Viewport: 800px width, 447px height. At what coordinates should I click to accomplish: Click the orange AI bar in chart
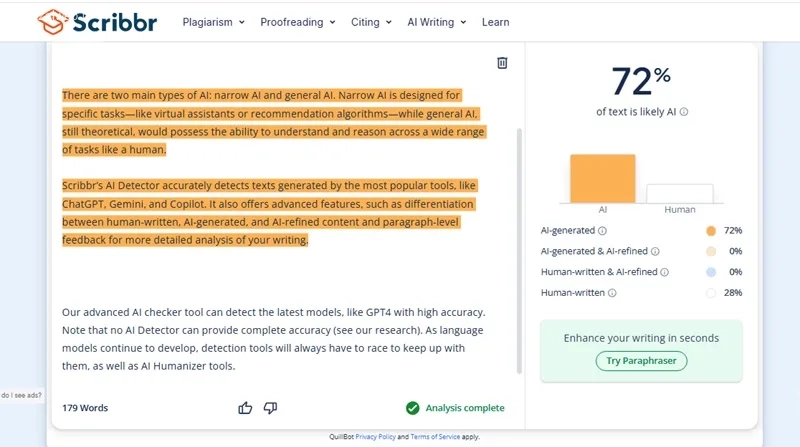[602, 179]
